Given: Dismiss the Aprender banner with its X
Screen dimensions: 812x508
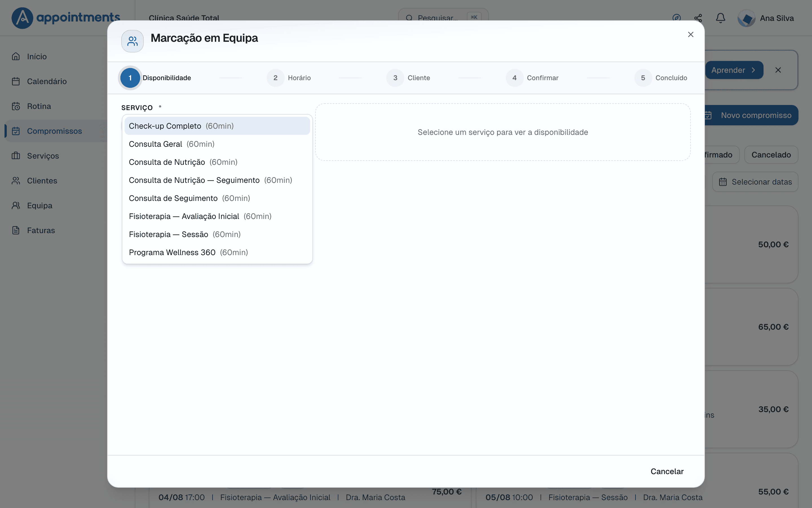Looking at the screenshot, I should click(x=778, y=70).
